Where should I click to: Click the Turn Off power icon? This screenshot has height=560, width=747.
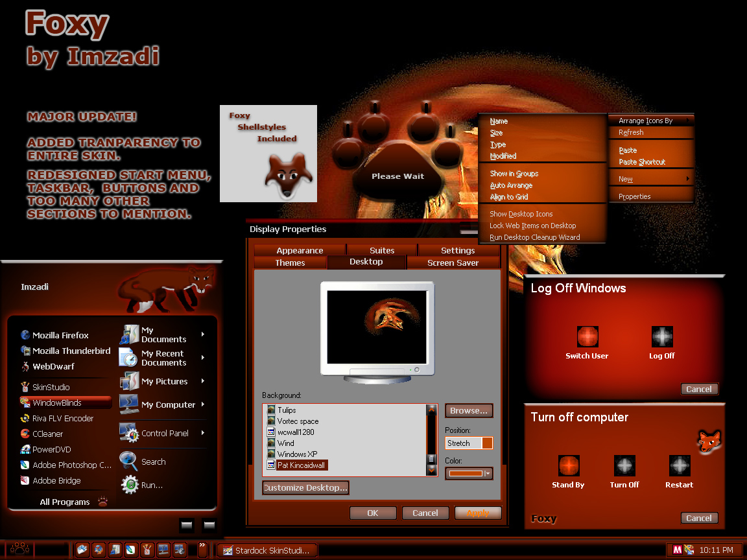coord(624,466)
